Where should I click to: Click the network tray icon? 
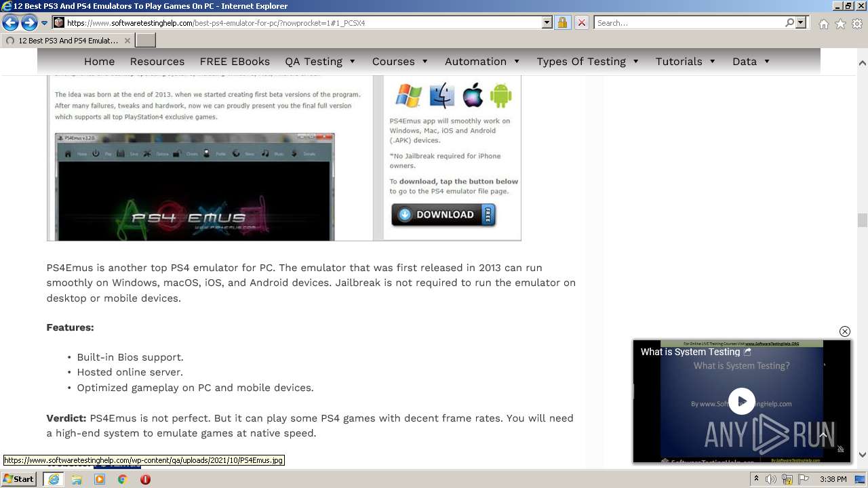(787, 479)
